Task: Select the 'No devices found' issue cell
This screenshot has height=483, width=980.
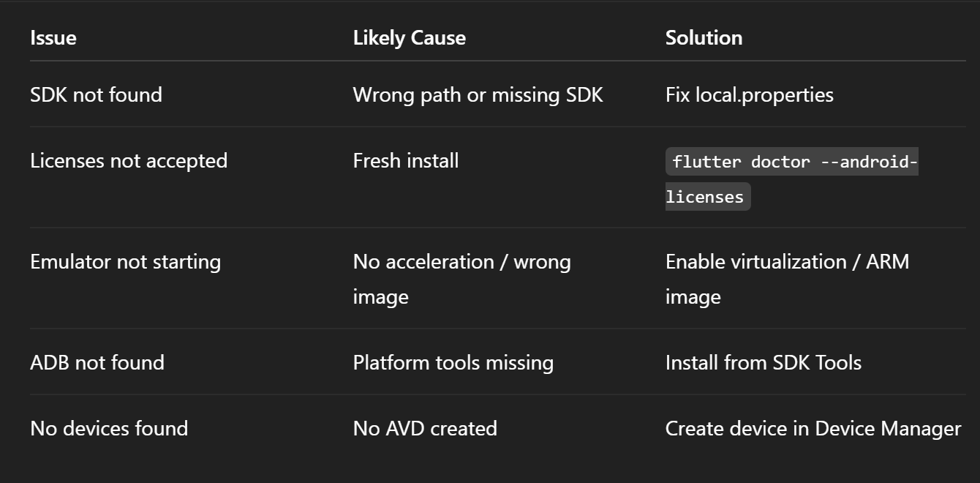Action: pos(109,428)
